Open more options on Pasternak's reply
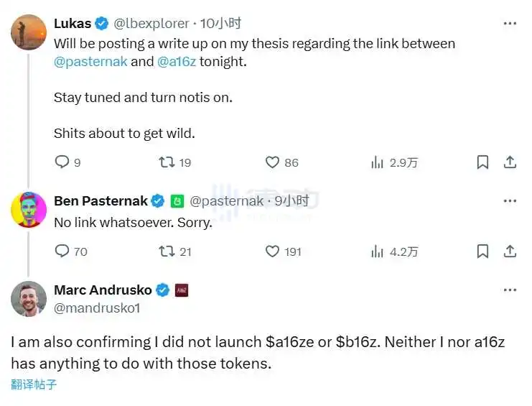The image size is (532, 406). point(510,200)
